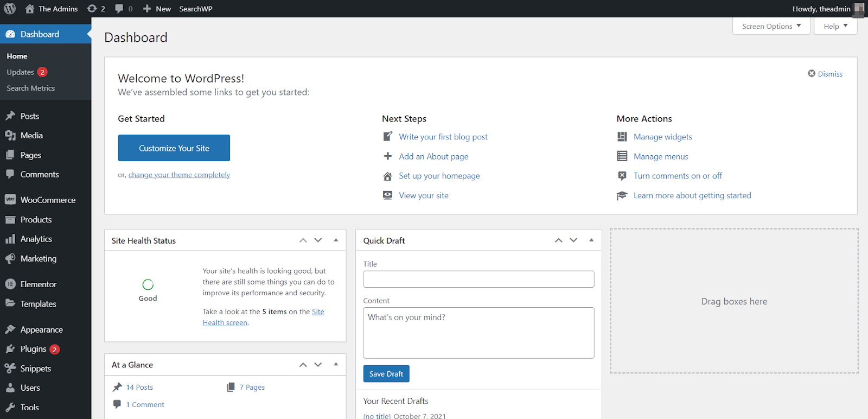Move Site Health Status box down
The width and height of the screenshot is (868, 419).
(x=318, y=240)
